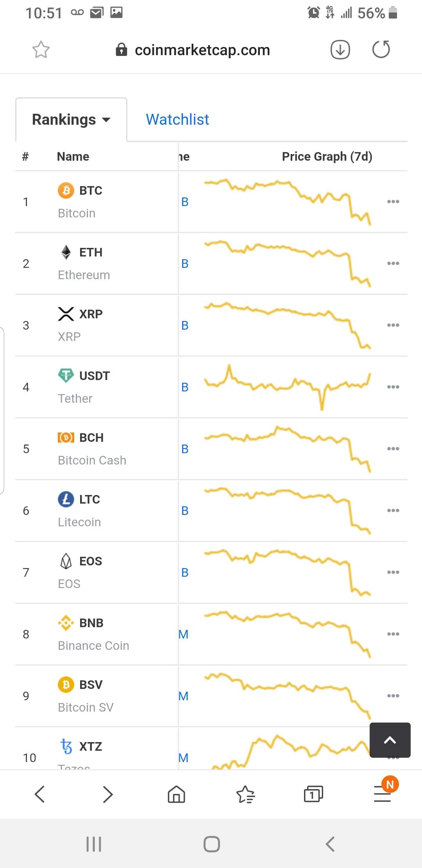Viewport: 422px width, 868px height.
Task: Open the browser hamburger menu
Action: [x=382, y=794]
